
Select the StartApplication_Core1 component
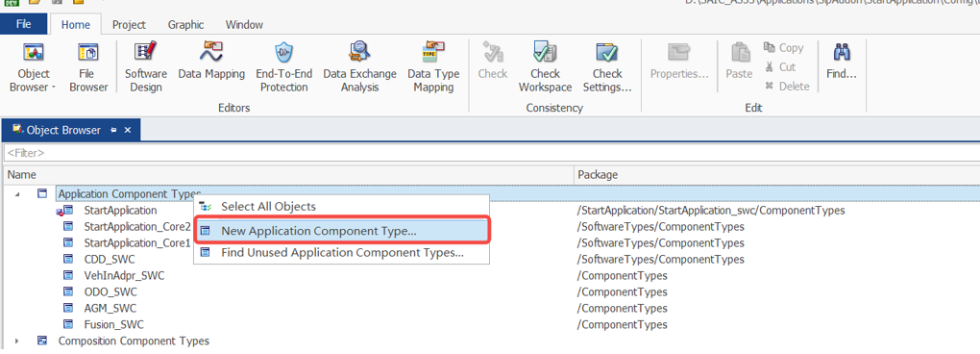coord(136,242)
